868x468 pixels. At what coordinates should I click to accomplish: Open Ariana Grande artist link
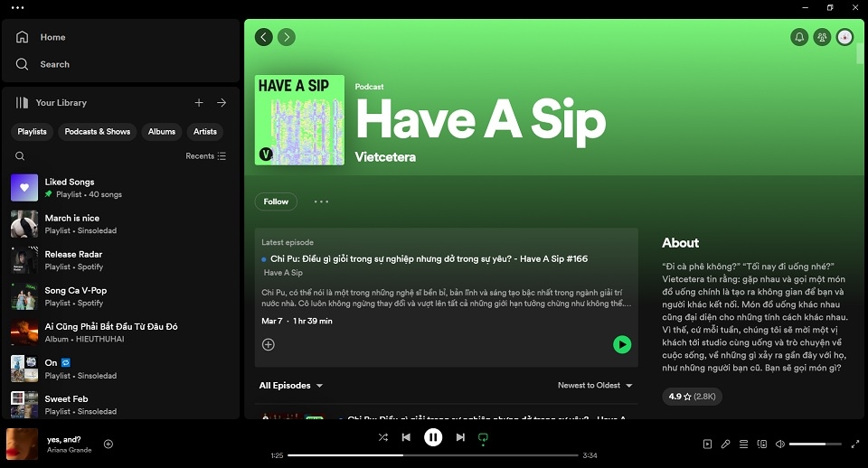pos(70,450)
